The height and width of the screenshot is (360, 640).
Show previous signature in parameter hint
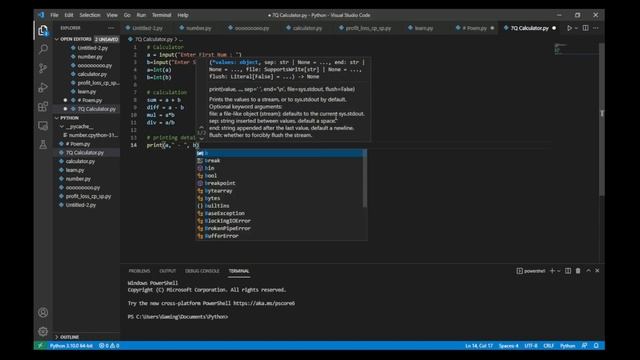tap(201, 127)
